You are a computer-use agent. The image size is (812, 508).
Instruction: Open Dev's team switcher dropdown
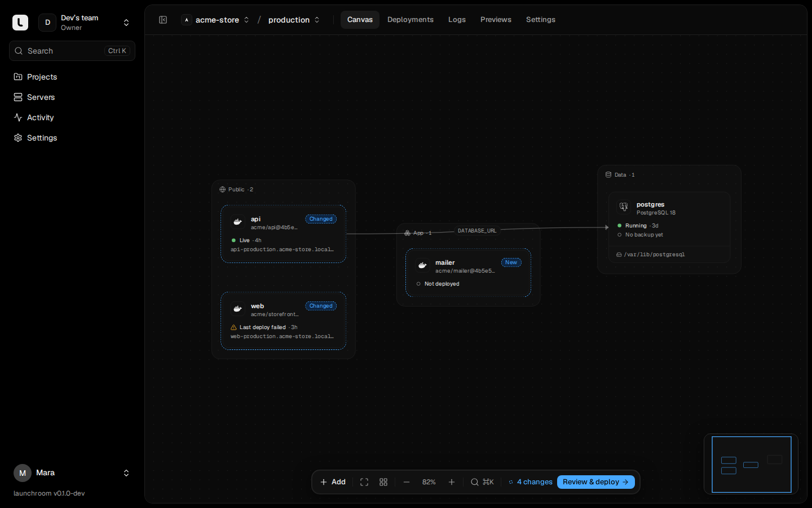(86, 23)
